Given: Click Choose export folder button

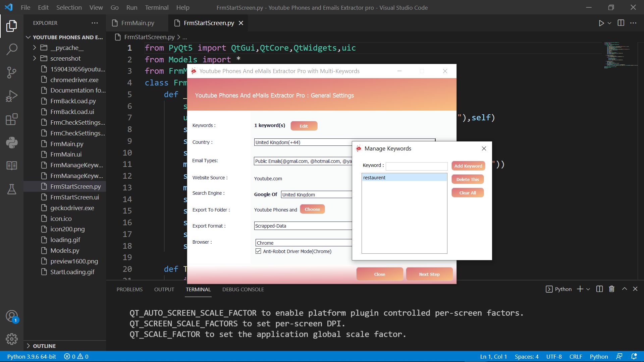Looking at the screenshot, I should tap(312, 209).
